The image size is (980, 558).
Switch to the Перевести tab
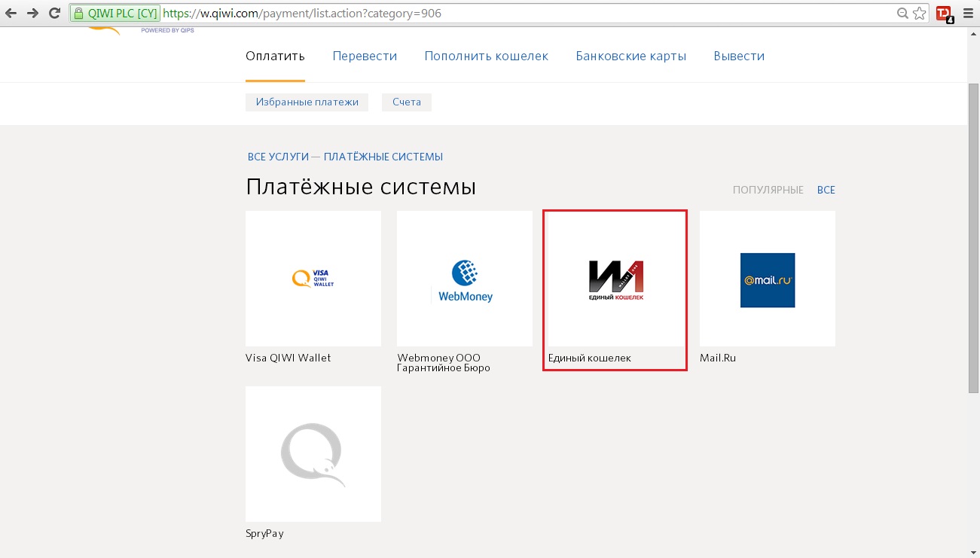pyautogui.click(x=365, y=56)
